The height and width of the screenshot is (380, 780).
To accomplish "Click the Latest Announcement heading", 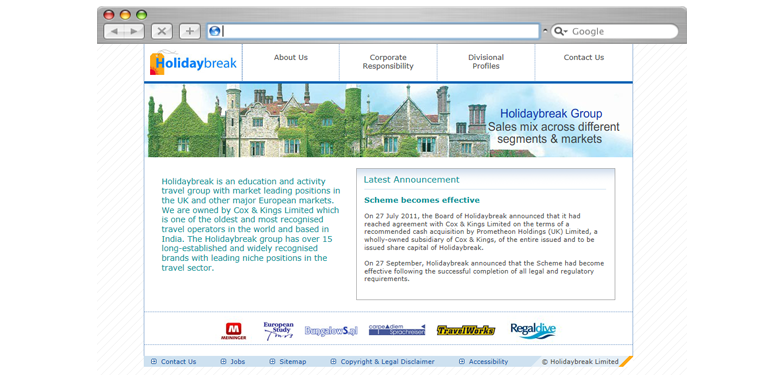I will pos(411,180).
